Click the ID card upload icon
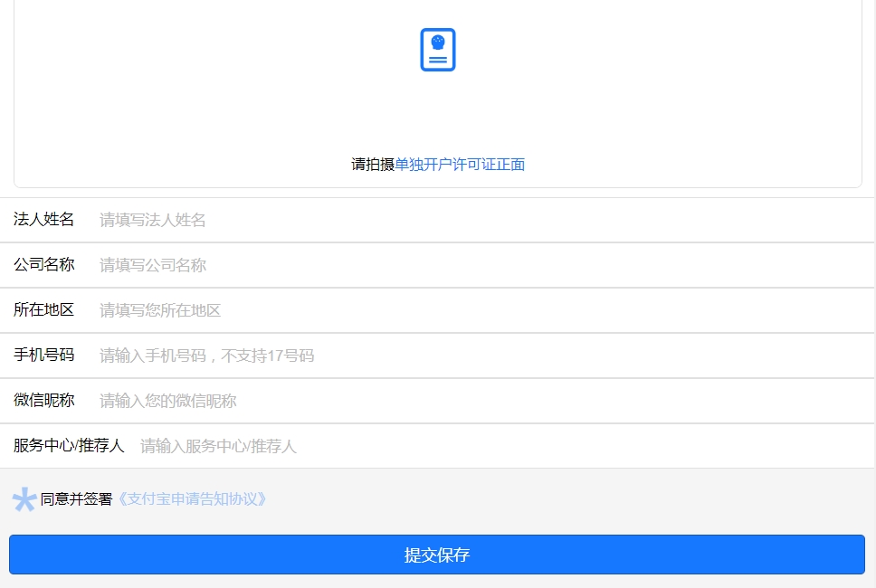 (438, 50)
